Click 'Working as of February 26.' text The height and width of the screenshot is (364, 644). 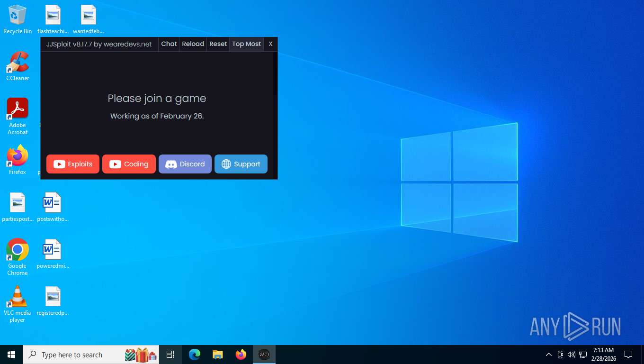157,116
